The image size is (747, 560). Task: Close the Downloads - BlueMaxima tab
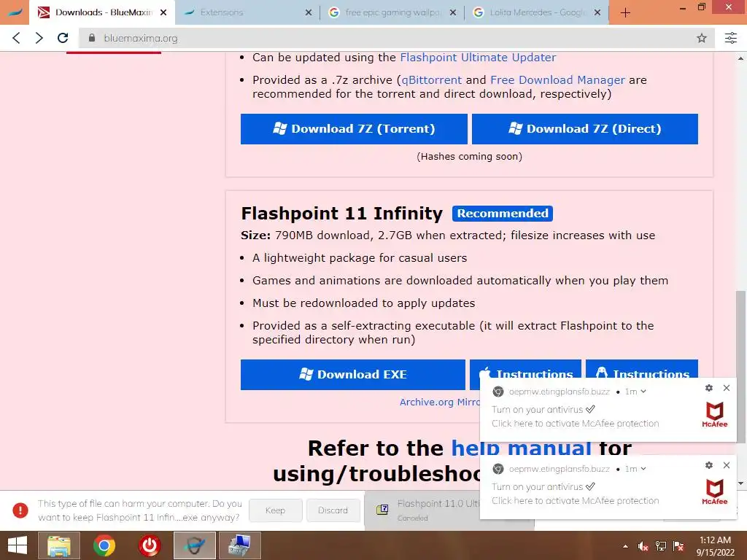pyautogui.click(x=163, y=13)
